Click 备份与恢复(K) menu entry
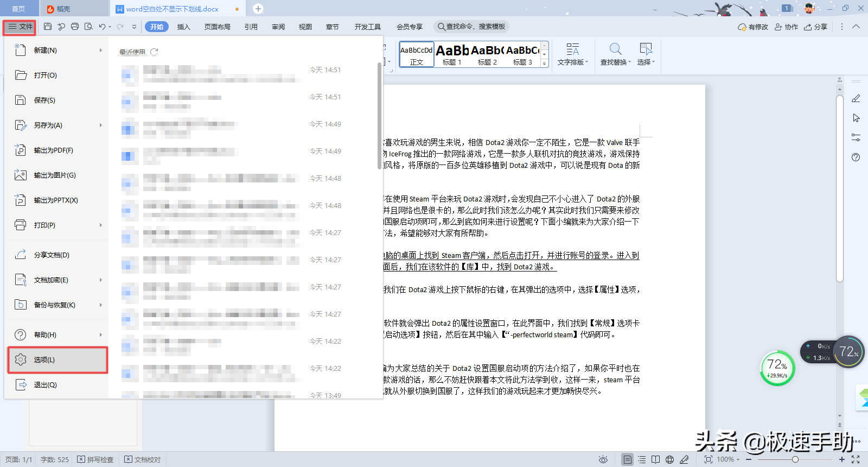 click(x=58, y=305)
